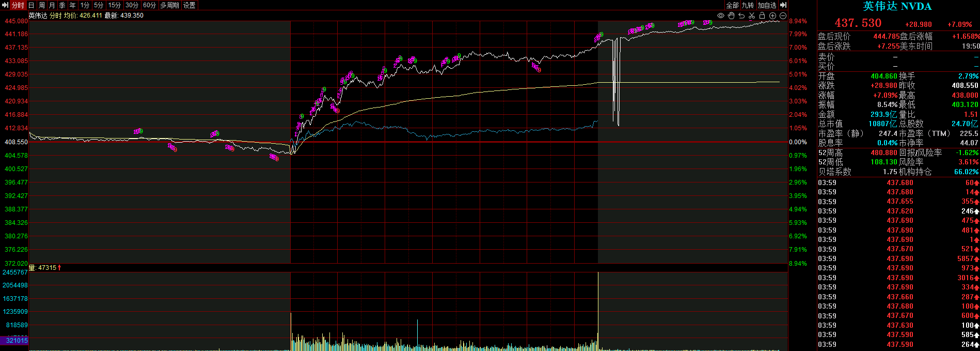Select the 5分 five-minute period tab
This screenshot has height=351, width=980.
coord(99,5)
